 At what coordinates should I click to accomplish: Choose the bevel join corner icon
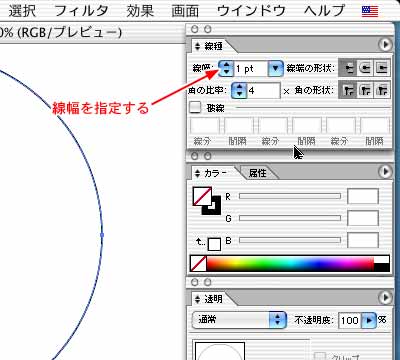click(x=382, y=90)
